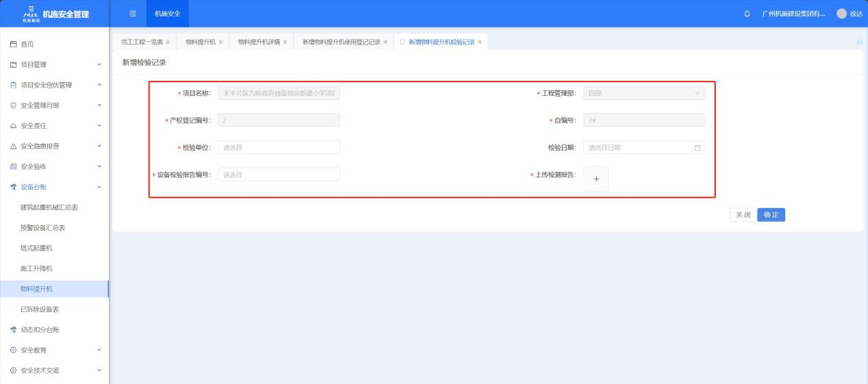
Task: Click the 确定 button
Action: click(x=771, y=215)
